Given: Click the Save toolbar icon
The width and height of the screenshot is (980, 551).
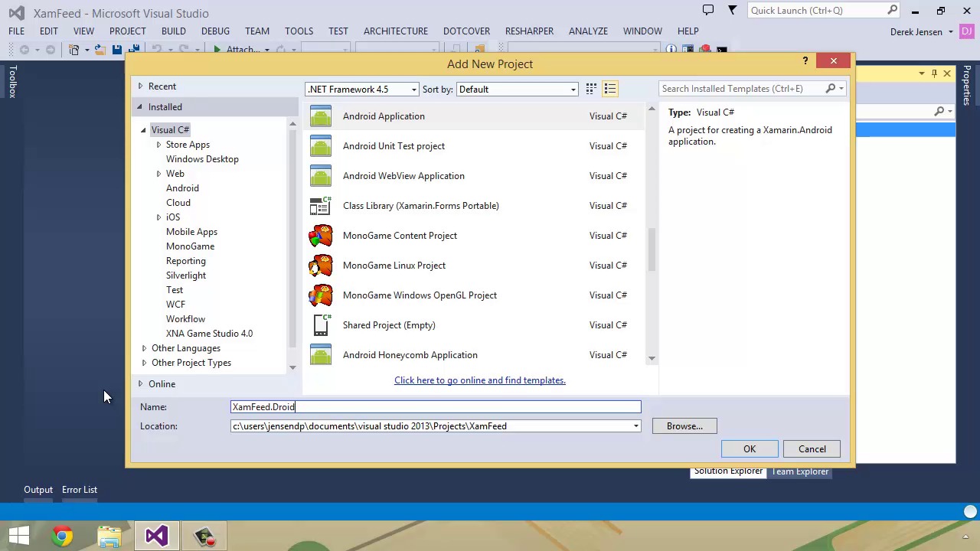Looking at the screenshot, I should coord(116,50).
